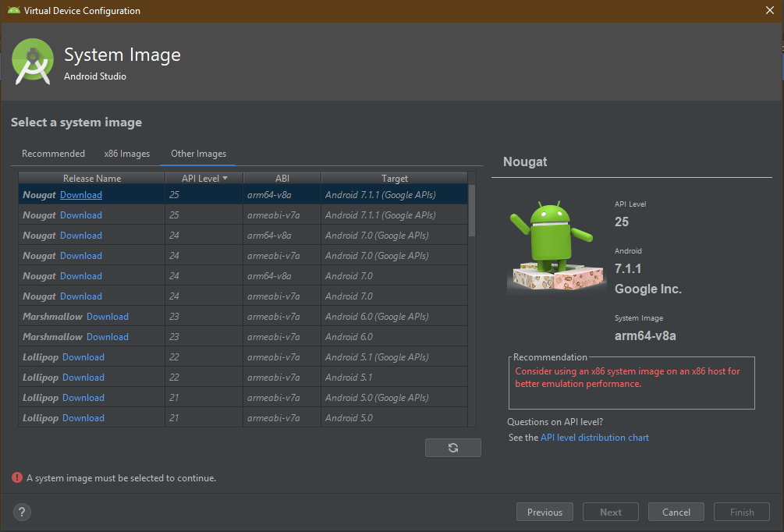
Task: Open the API level distribution chart link
Action: (594, 438)
